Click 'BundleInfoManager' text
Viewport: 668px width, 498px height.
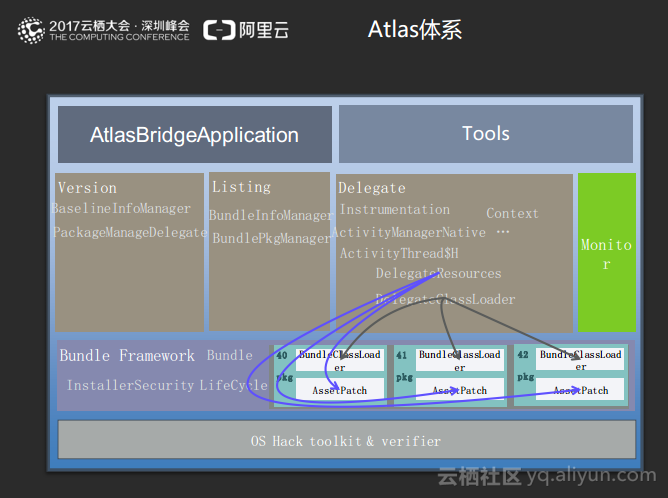(271, 215)
